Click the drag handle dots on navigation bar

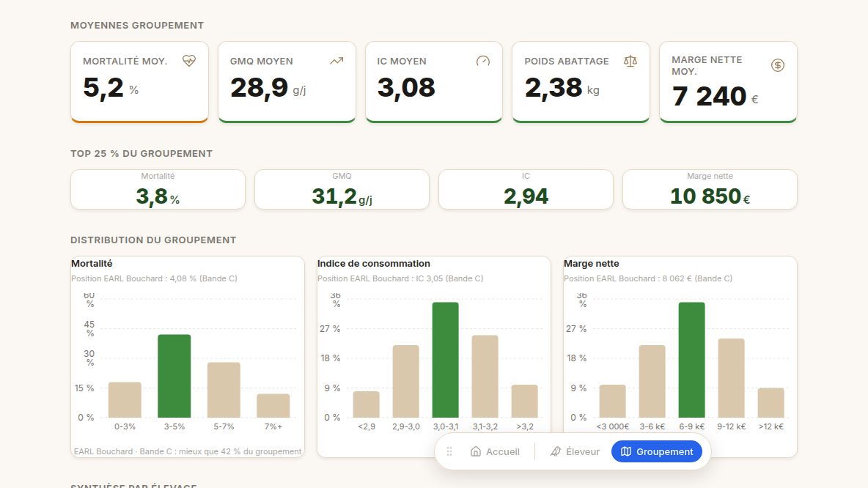coord(449,451)
